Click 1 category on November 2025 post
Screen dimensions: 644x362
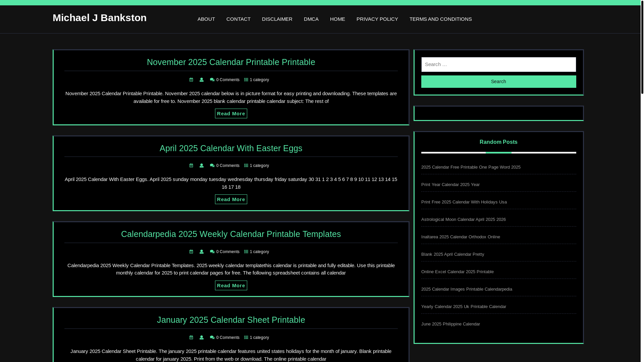[259, 80]
